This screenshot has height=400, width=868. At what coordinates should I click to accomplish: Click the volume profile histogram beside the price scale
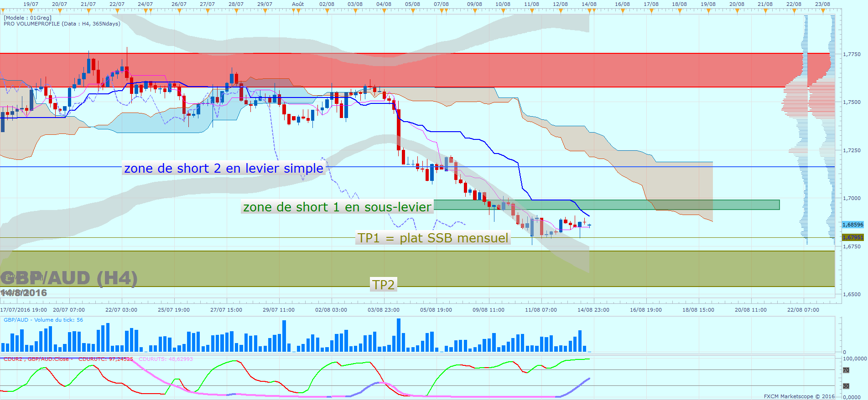coord(808,130)
